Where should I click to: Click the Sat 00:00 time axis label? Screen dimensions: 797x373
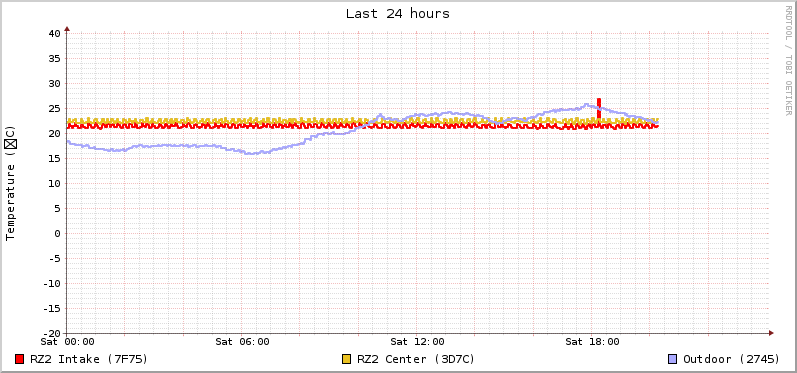point(68,342)
